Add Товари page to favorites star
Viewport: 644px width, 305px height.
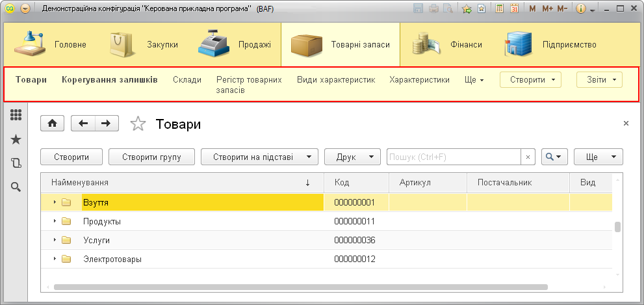138,124
